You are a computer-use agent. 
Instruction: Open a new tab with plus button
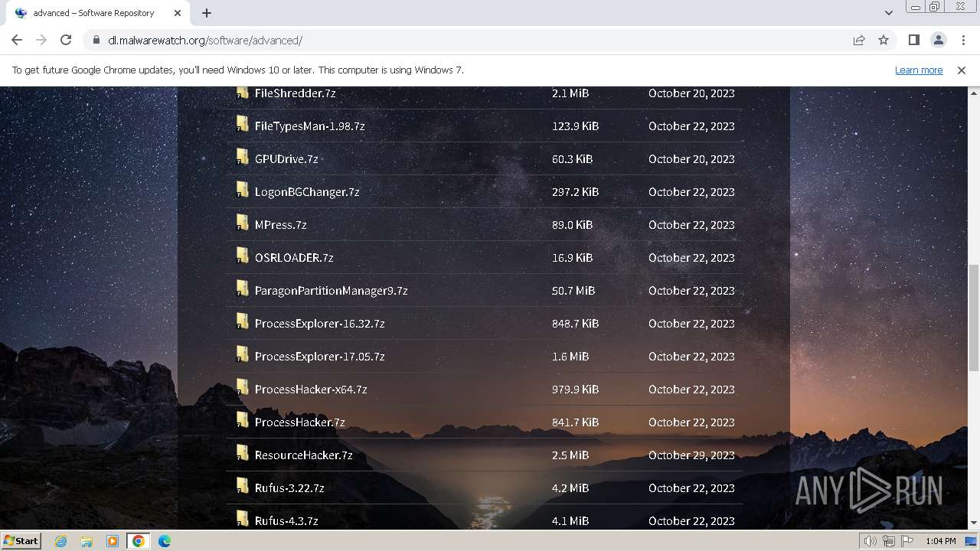coord(207,13)
